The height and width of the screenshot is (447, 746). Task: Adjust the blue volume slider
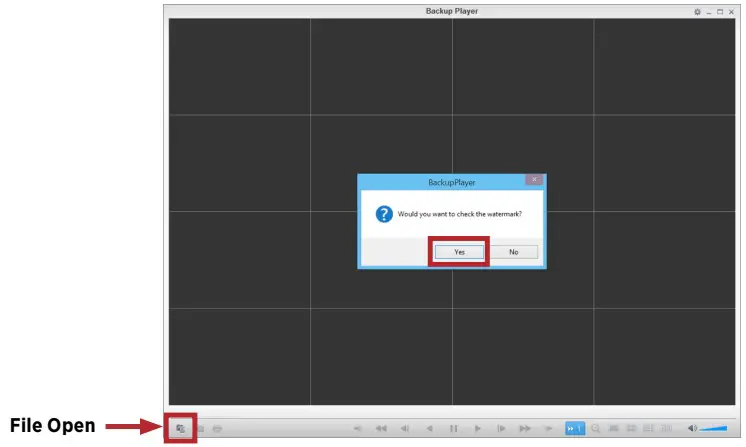coord(714,428)
